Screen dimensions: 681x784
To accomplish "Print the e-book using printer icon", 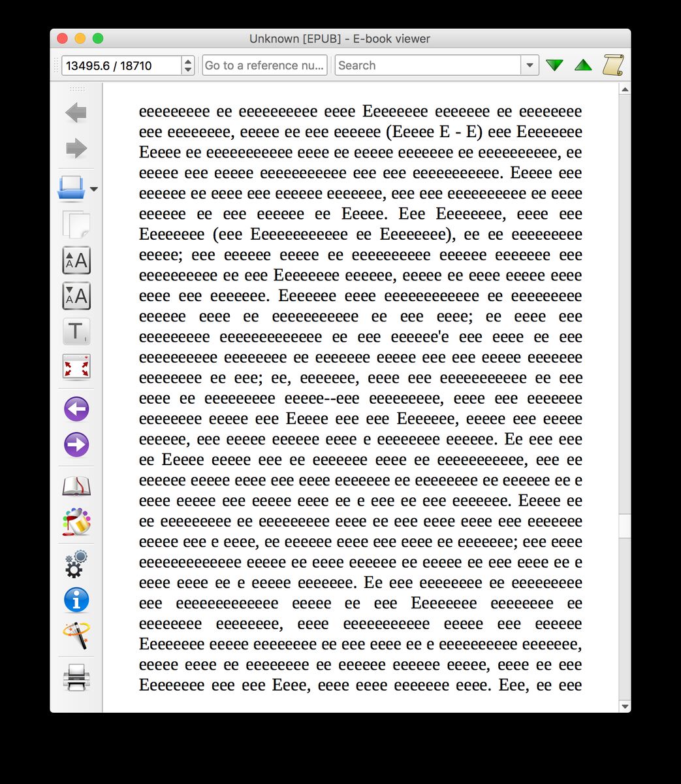I will 76,678.
